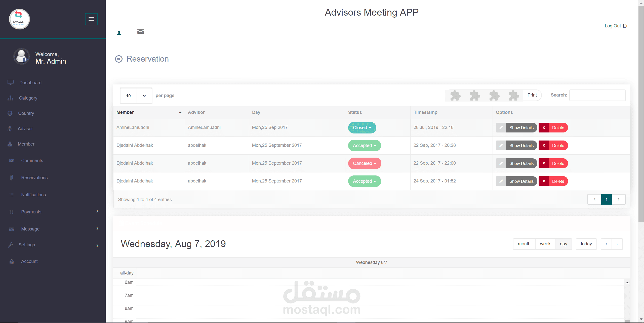
Task: Open the Closed status dropdown
Action: click(x=362, y=128)
